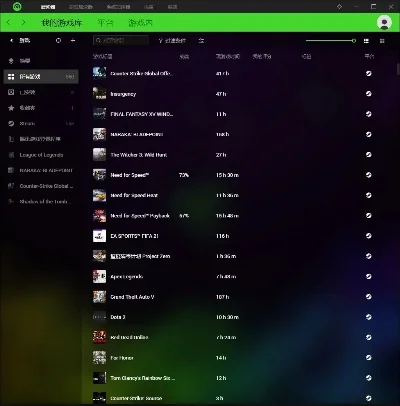Click the Steam icon on Need for Speed Payback row

[369, 216]
